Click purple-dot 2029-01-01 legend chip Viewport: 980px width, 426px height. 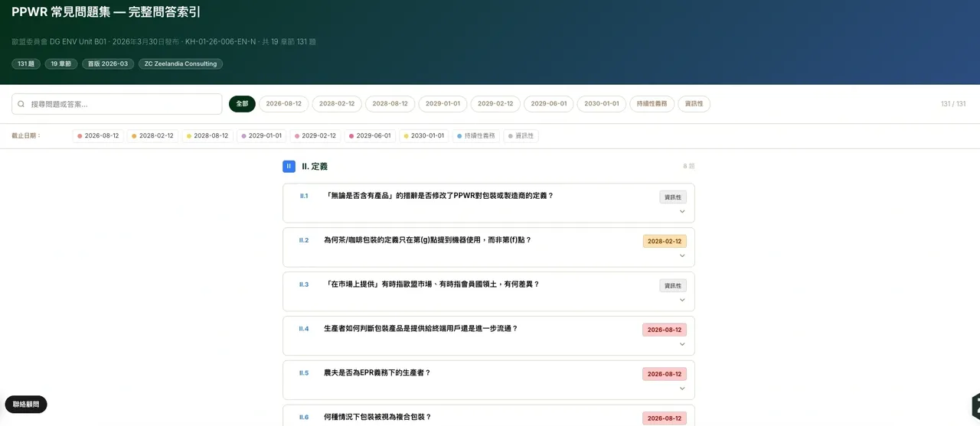[261, 135]
